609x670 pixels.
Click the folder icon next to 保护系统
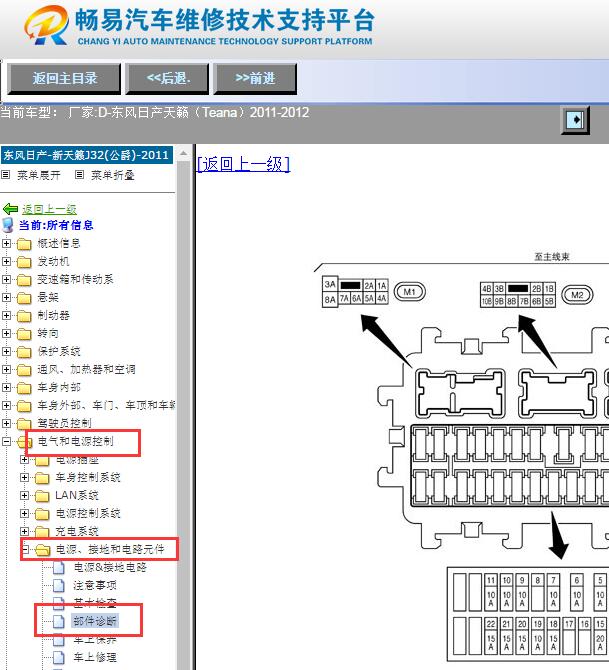pyautogui.click(x=24, y=352)
